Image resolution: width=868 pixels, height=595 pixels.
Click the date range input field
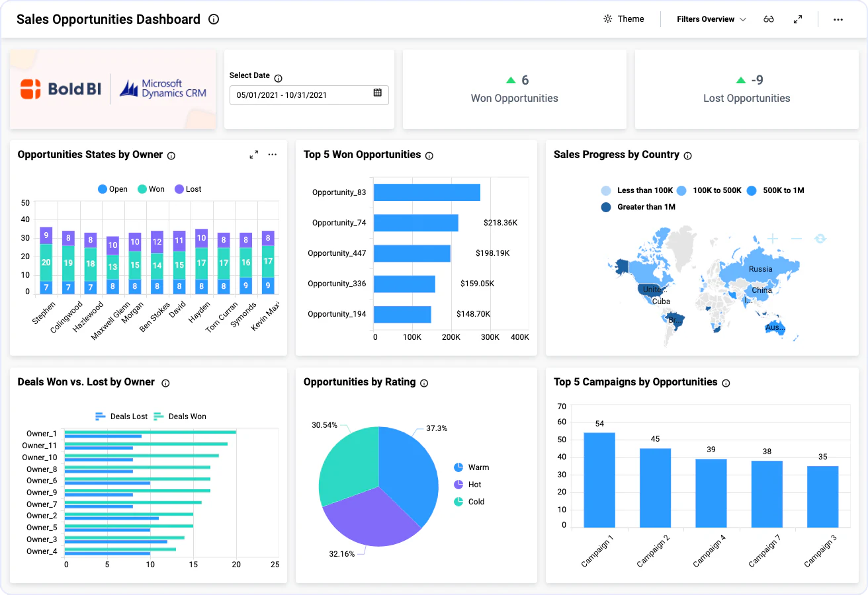coord(309,95)
